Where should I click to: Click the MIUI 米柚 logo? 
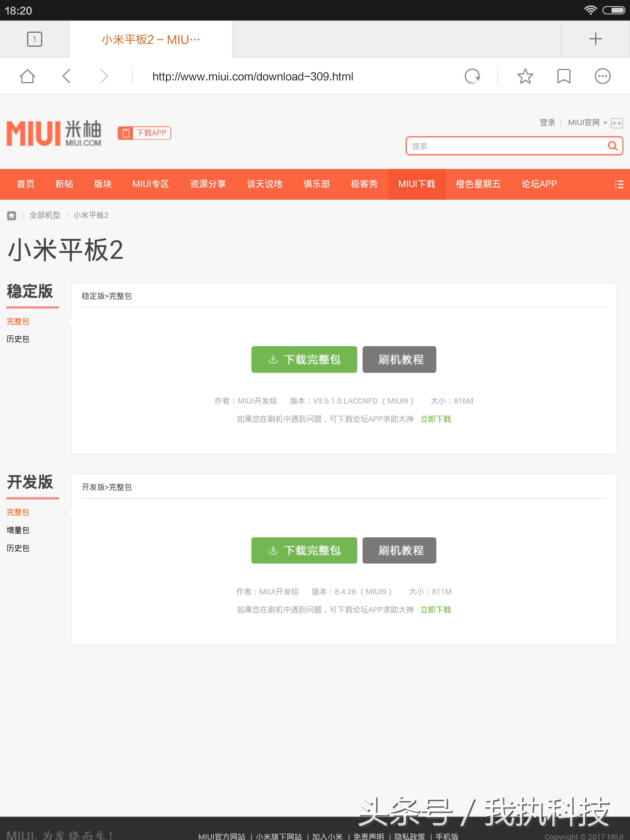[54, 133]
